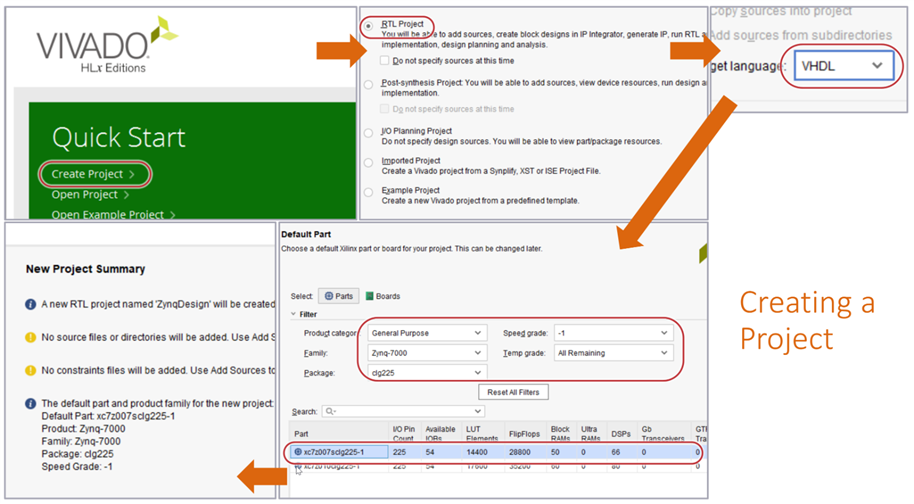Open the Search field dropdown arrow
Viewport: 914px width, 504px height.
(x=477, y=411)
